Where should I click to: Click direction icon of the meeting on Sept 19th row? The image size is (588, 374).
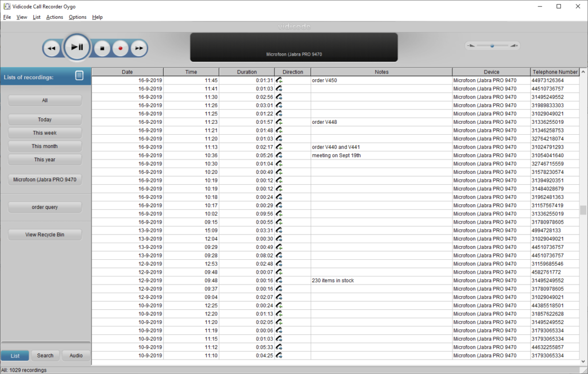(x=279, y=155)
